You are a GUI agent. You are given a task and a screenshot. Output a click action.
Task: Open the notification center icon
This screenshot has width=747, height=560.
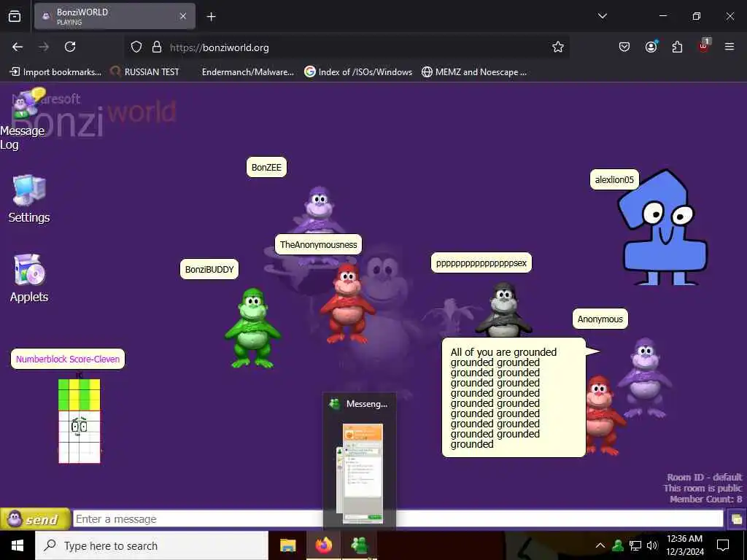[723, 545]
